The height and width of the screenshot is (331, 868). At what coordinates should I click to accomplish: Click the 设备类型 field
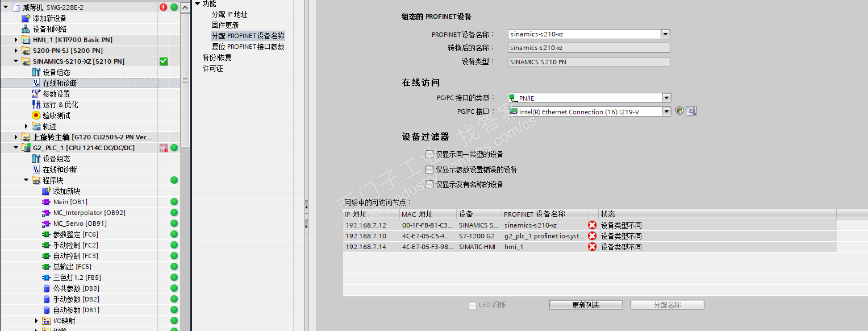pyautogui.click(x=589, y=62)
